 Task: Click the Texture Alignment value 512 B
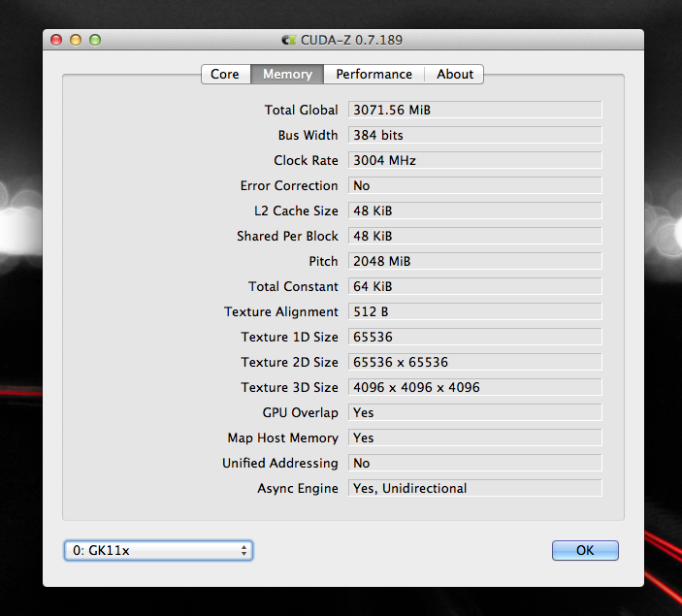(475, 311)
